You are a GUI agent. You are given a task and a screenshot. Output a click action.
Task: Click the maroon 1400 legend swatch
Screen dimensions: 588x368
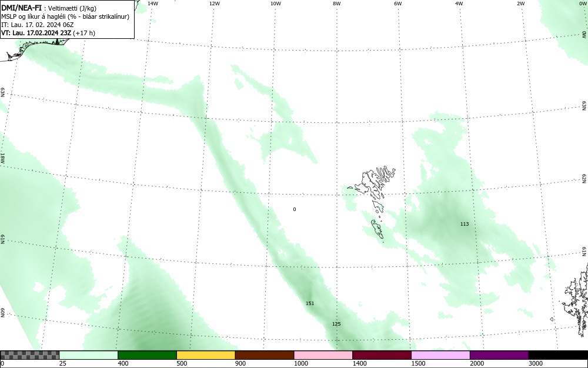pos(382,355)
